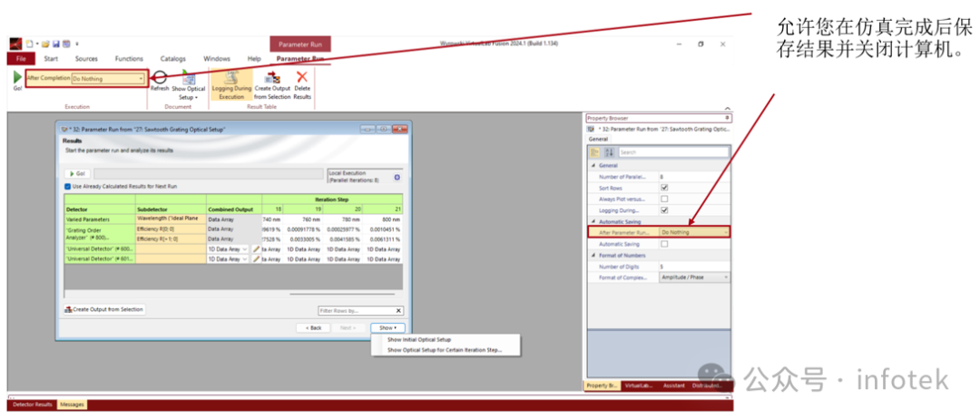Image resolution: width=980 pixels, height=419 pixels.
Task: Click the Number of Parallel value field
Action: tap(694, 177)
